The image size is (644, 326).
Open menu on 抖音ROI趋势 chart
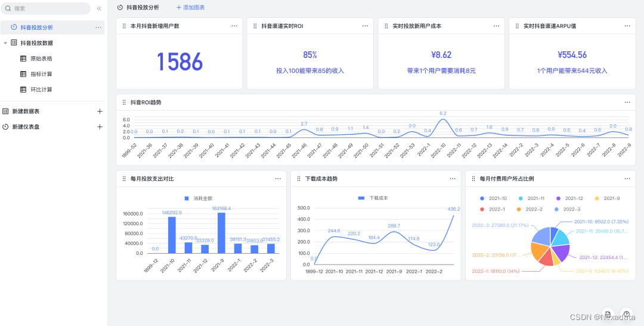pos(627,102)
